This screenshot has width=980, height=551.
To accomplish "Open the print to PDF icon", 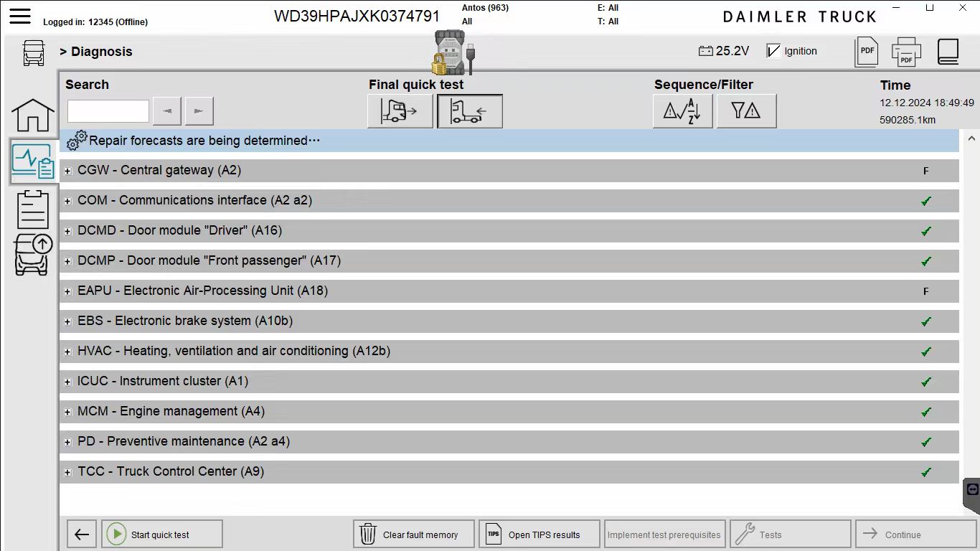I will [x=906, y=52].
